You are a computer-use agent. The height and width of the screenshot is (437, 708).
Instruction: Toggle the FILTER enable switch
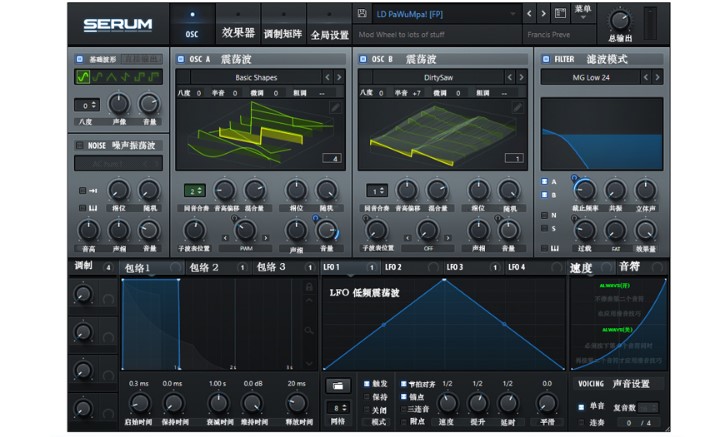point(546,59)
